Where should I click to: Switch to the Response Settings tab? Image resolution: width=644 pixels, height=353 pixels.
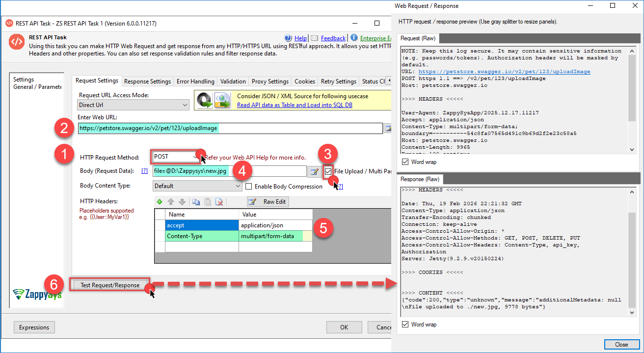147,81
